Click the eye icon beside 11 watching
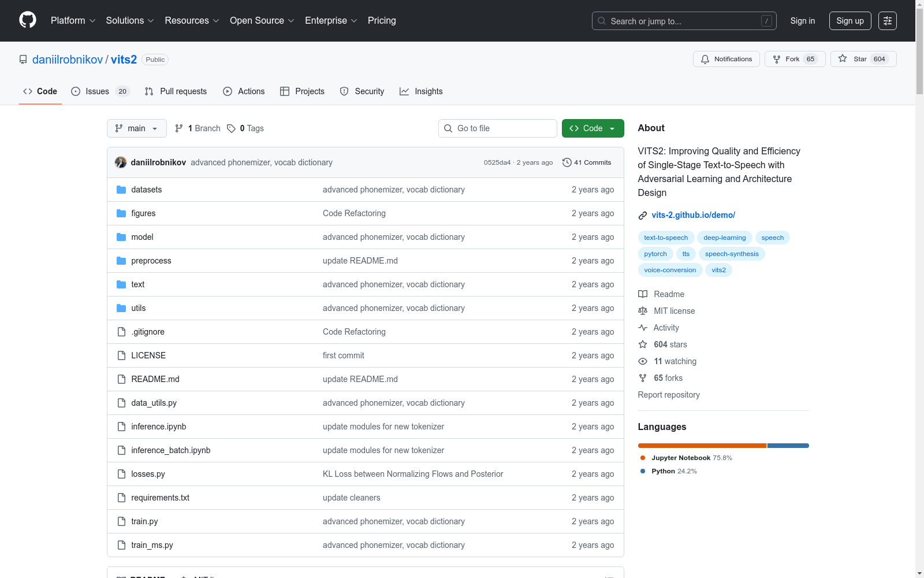Viewport: 924px width, 578px height. tap(643, 361)
